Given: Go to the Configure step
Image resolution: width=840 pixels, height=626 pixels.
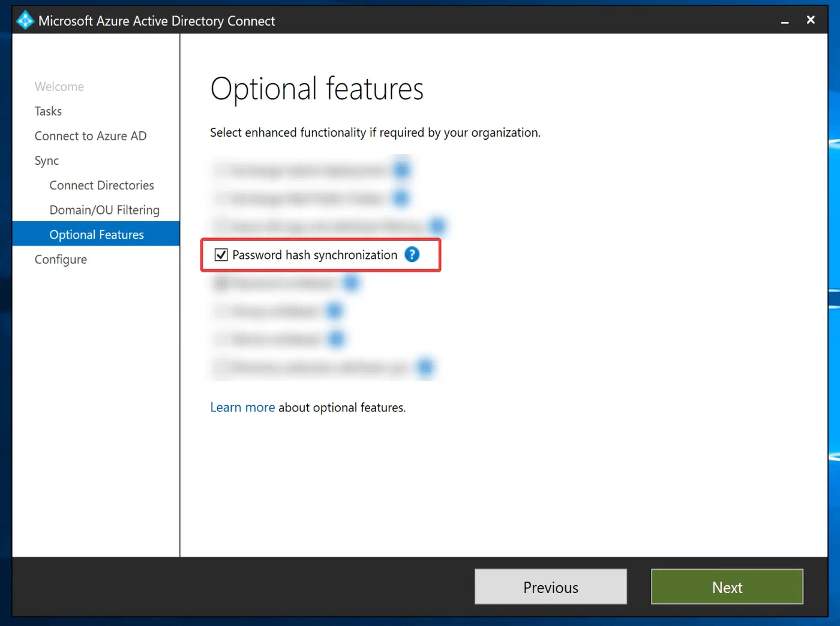Looking at the screenshot, I should [61, 259].
